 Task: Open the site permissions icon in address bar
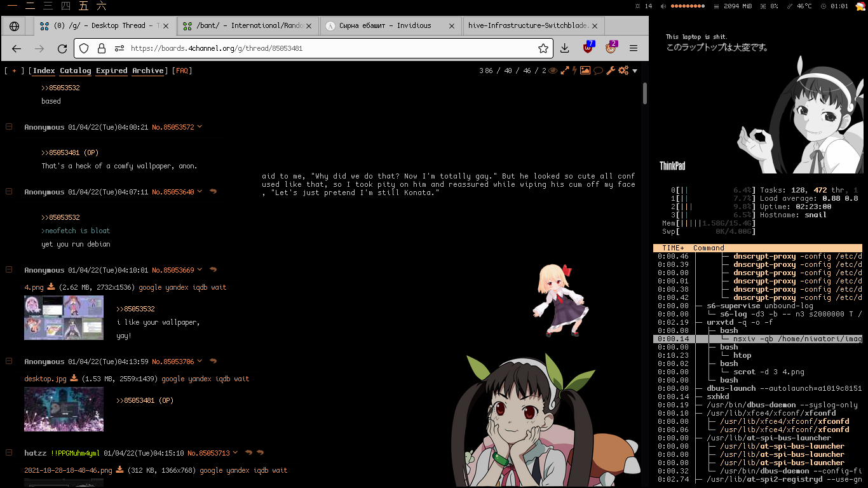pyautogui.click(x=119, y=48)
